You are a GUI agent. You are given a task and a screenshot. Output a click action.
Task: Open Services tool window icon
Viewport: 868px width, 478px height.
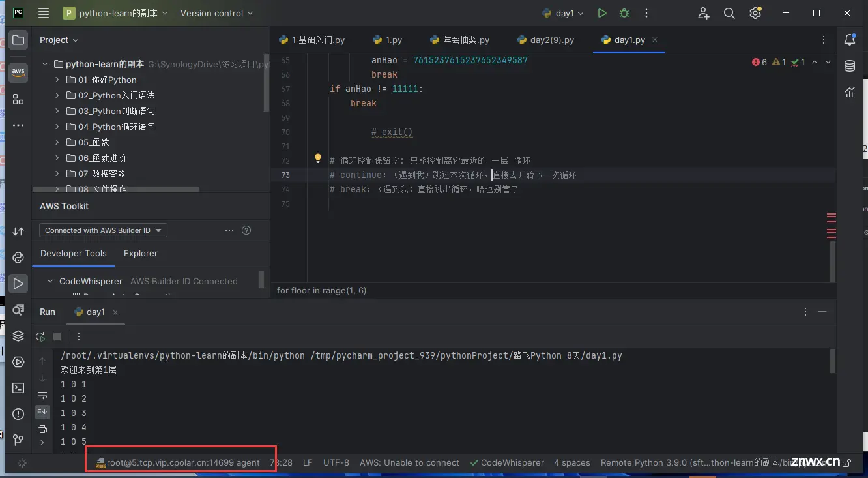click(x=18, y=362)
